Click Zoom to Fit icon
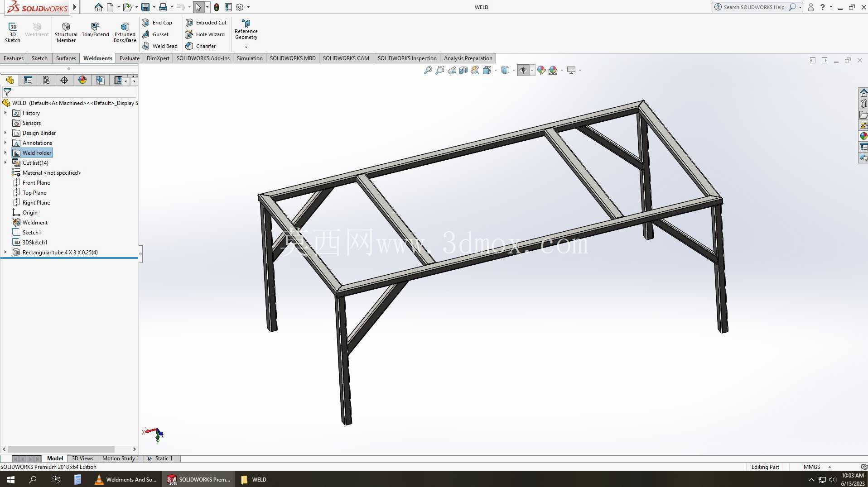This screenshot has width=868, height=487. click(x=428, y=70)
